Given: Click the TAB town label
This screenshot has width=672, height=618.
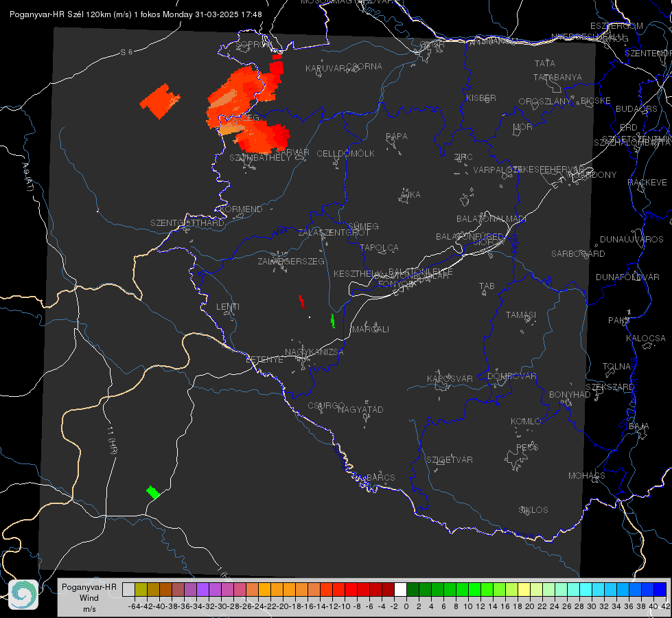Looking at the screenshot, I should click(x=487, y=286).
